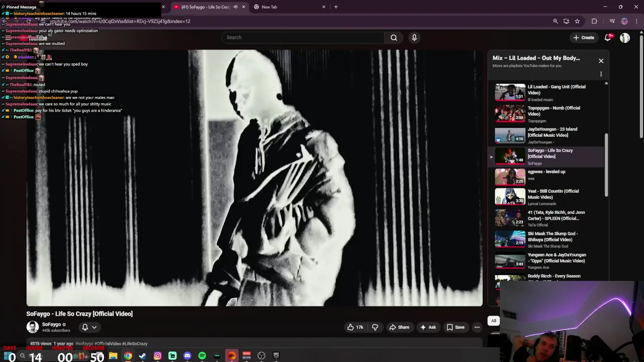Click the SoFaygo video title

(79, 314)
